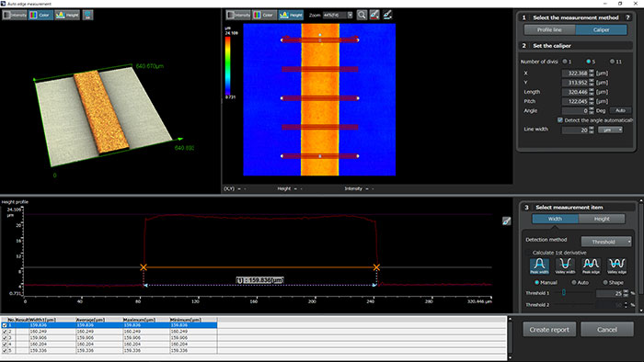This screenshot has height=362, width=644.
Task: Select result row 1 with 159.836
Action: coord(109,325)
